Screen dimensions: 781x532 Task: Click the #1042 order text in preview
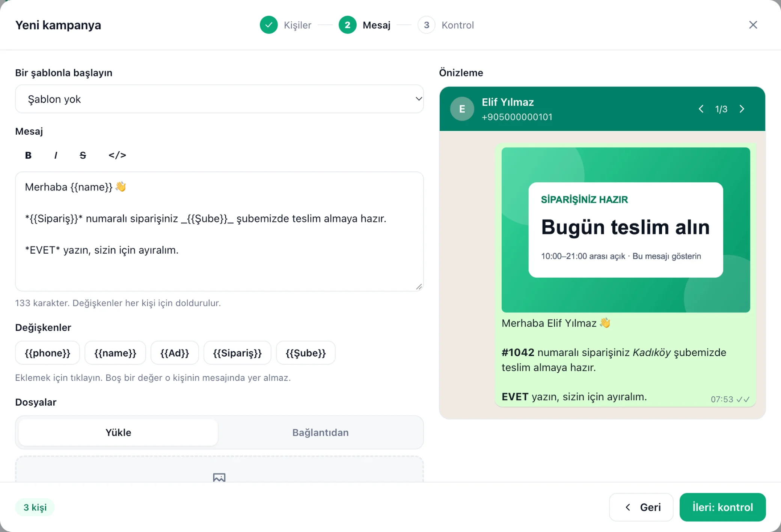point(518,353)
